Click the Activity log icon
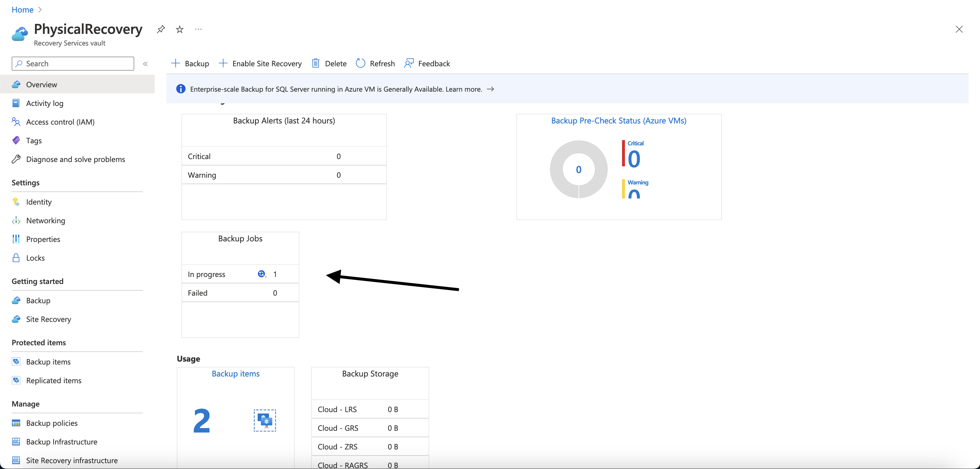Screen dimensions: 980x469 click(16, 103)
